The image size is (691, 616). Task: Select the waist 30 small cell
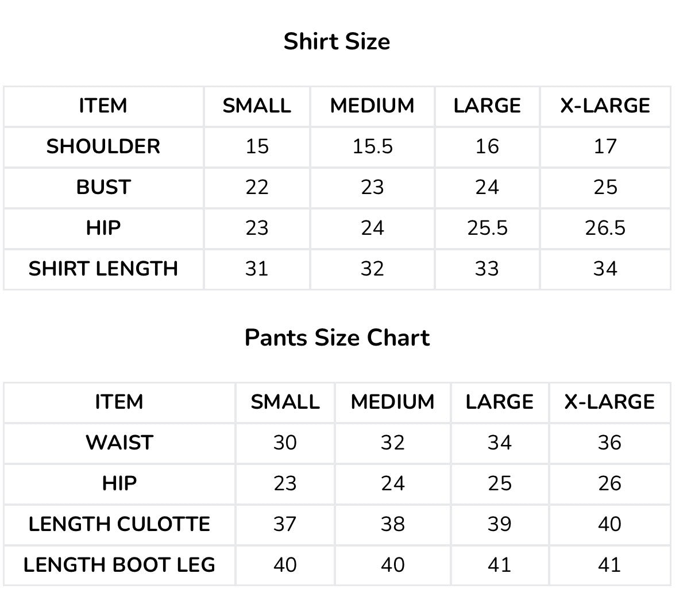[x=285, y=443]
